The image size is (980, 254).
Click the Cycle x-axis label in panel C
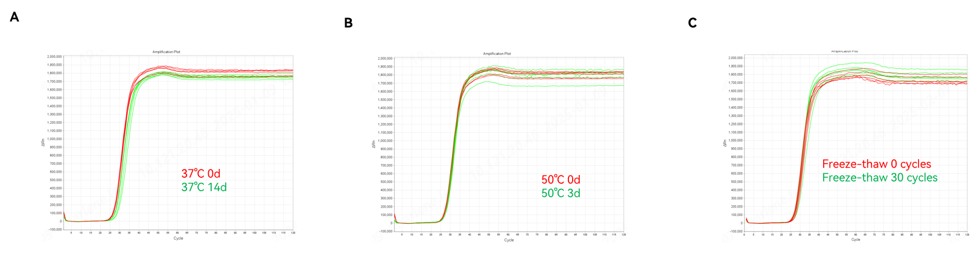(855, 240)
